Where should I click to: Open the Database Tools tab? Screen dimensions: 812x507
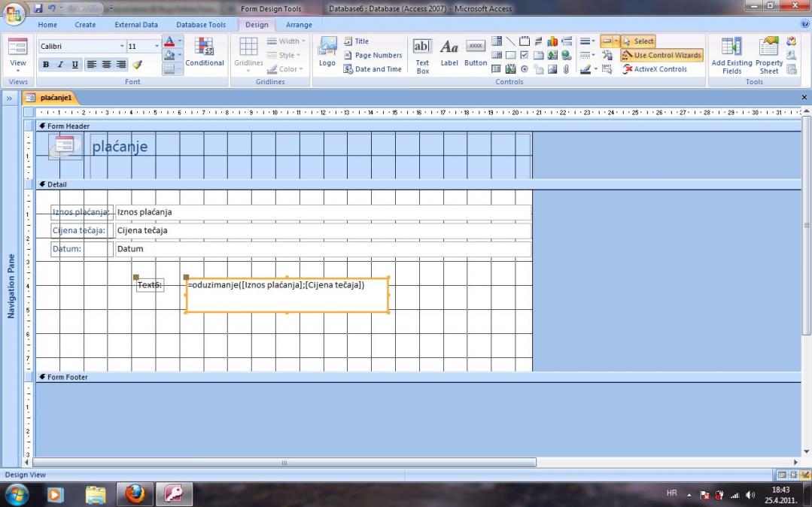[x=201, y=24]
